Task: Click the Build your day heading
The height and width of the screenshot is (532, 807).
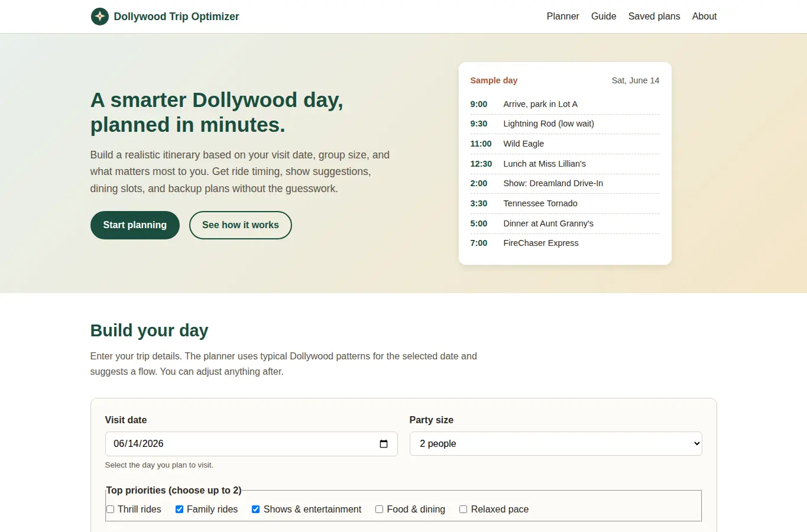Action: click(149, 330)
